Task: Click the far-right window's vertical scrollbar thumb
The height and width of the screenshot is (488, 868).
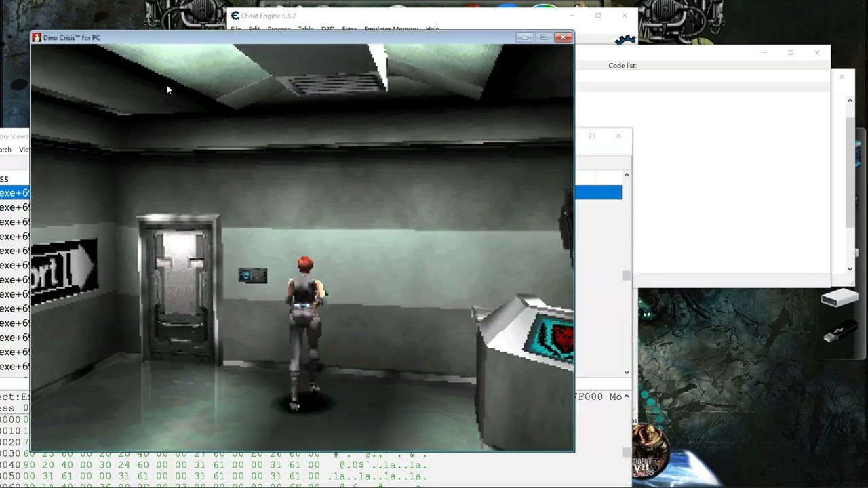Action: click(850, 173)
